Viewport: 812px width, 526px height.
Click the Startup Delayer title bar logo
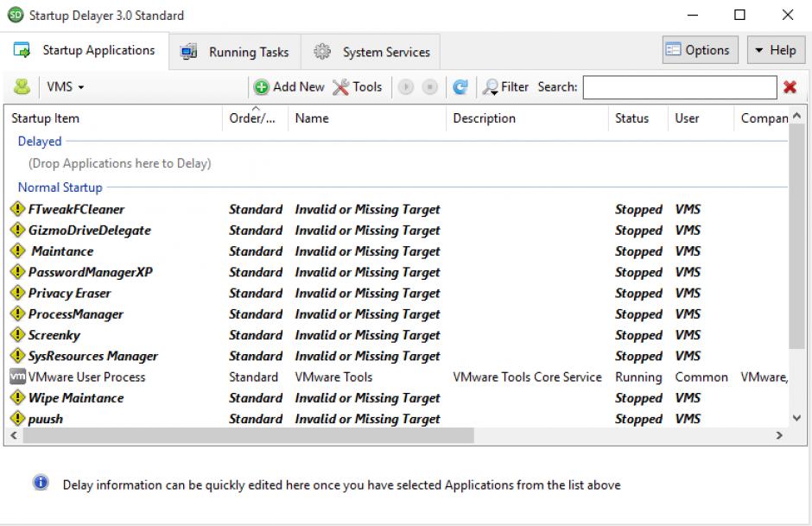16,15
